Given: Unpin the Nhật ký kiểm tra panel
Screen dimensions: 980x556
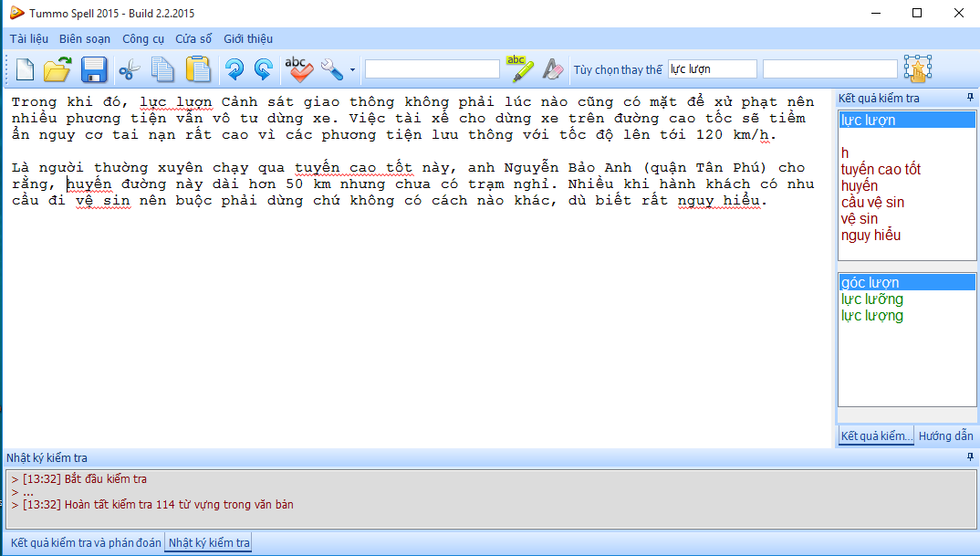Looking at the screenshot, I should pos(968,457).
